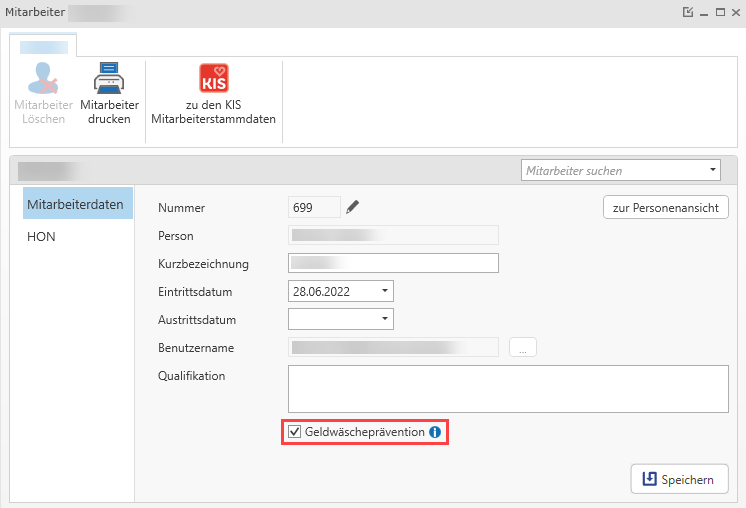Switch to the HON side tab
This screenshot has height=508, width=746.
click(x=41, y=237)
